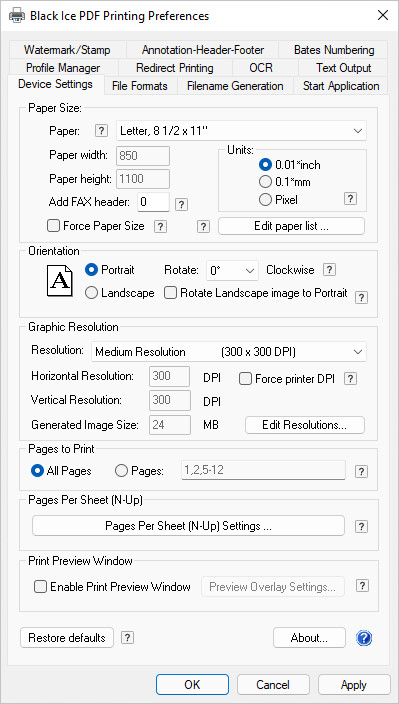Click help icon next to Force Paper Size
The height and width of the screenshot is (704, 399).
[160, 226]
